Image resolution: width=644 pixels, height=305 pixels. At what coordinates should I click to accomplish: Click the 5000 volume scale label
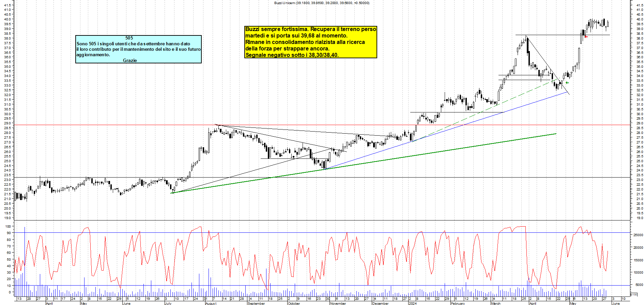point(639,285)
